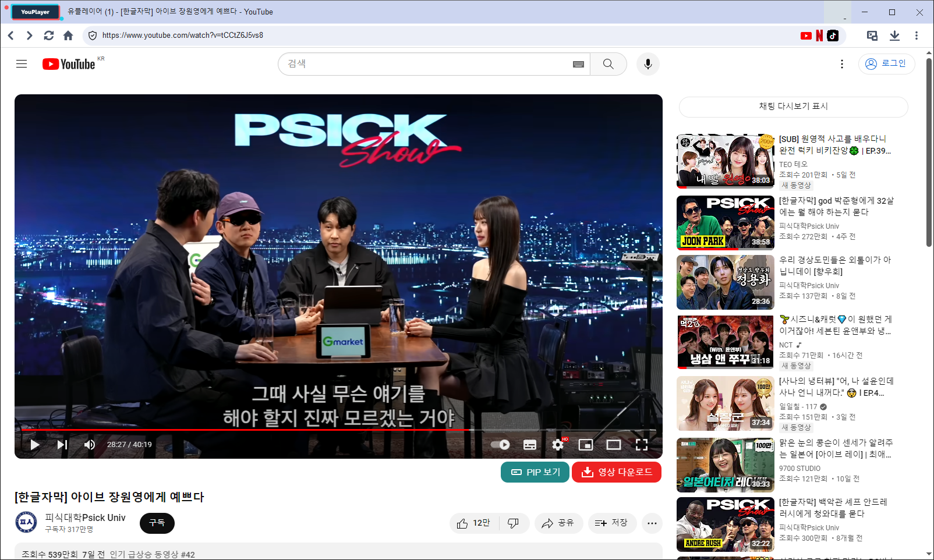Open the downloads arrow icon in toolbar
Image resolution: width=934 pixels, height=560 pixels.
[894, 36]
